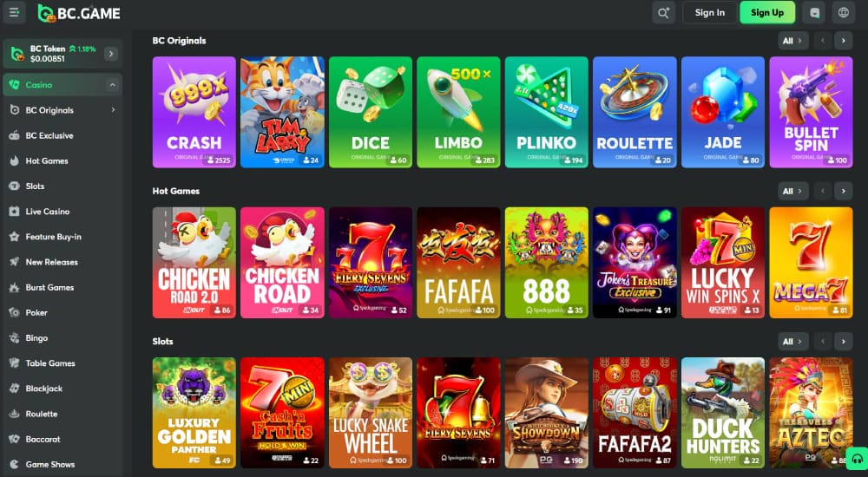Image resolution: width=868 pixels, height=477 pixels.
Task: Click the search icon in header
Action: pyautogui.click(x=663, y=12)
